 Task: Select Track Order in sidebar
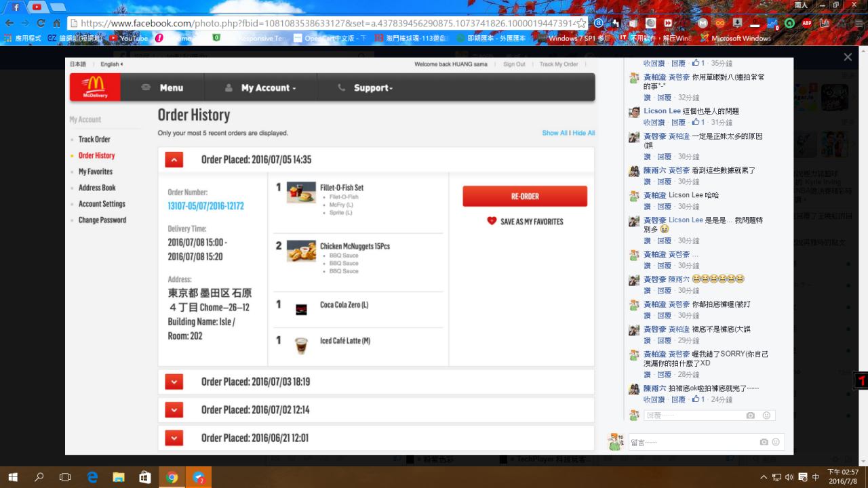click(94, 140)
